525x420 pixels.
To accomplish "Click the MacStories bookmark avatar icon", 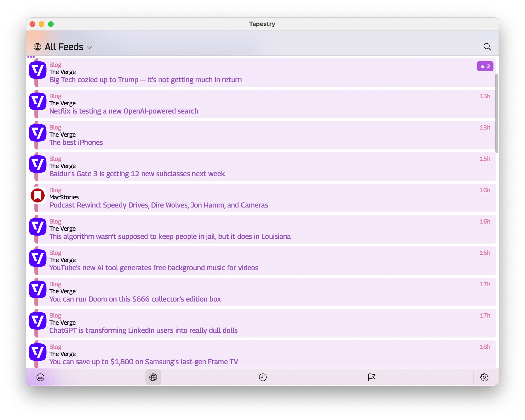I will point(38,195).
